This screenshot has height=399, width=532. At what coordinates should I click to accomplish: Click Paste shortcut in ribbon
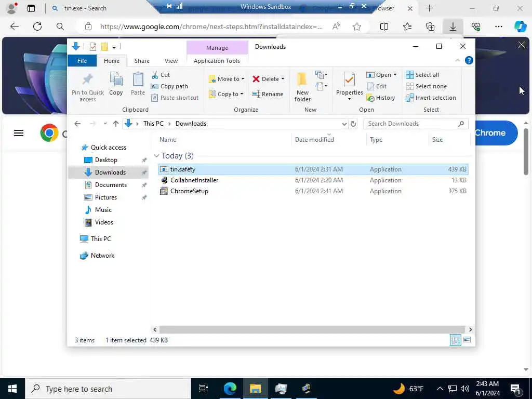[x=175, y=98]
